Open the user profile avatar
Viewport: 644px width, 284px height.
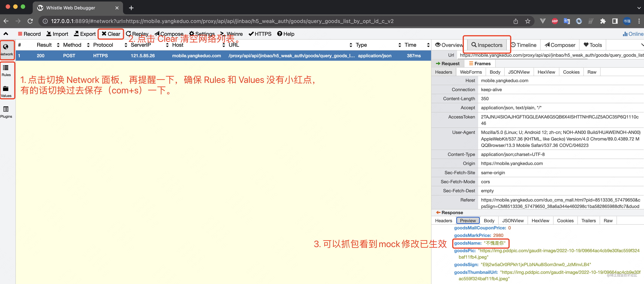pyautogui.click(x=627, y=21)
